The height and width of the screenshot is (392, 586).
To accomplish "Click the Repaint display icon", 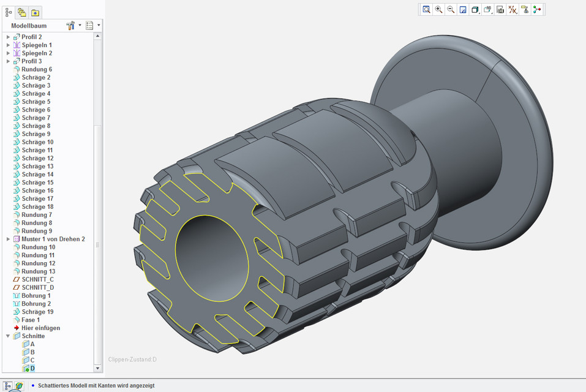I will coord(463,9).
